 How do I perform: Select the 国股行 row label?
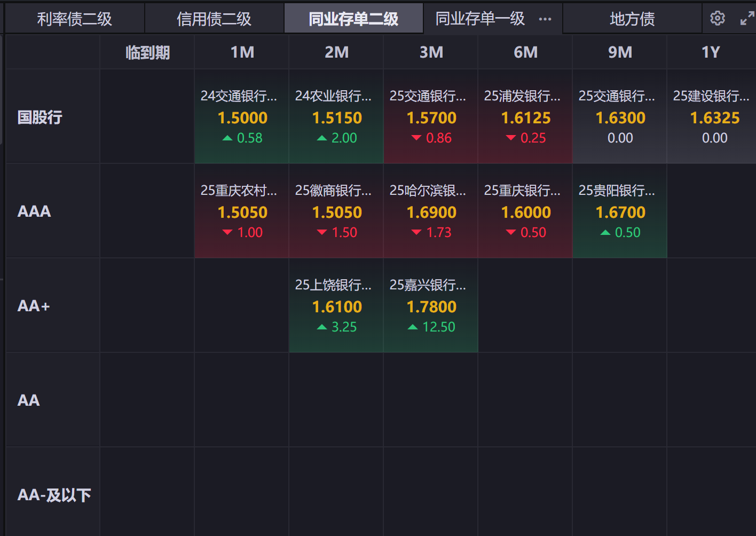tap(40, 117)
